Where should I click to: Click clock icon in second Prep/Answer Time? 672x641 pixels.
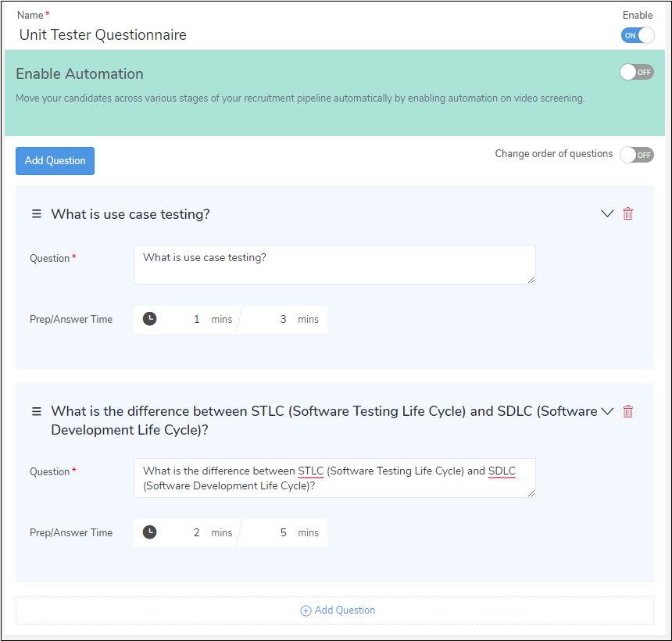tap(149, 532)
